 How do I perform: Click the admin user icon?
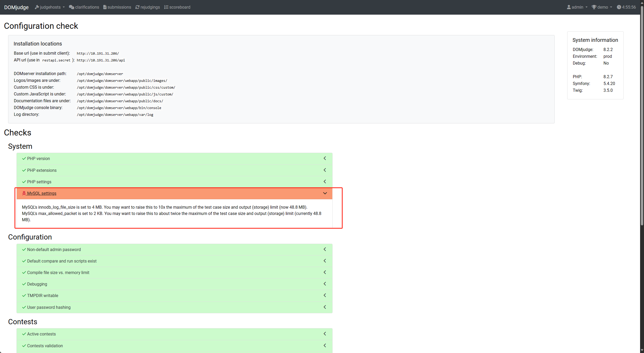click(x=569, y=7)
